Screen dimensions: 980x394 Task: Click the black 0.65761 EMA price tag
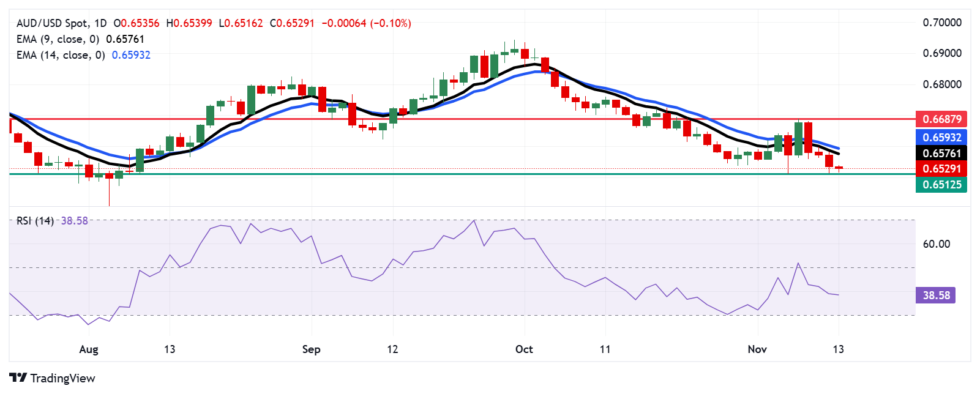941,153
